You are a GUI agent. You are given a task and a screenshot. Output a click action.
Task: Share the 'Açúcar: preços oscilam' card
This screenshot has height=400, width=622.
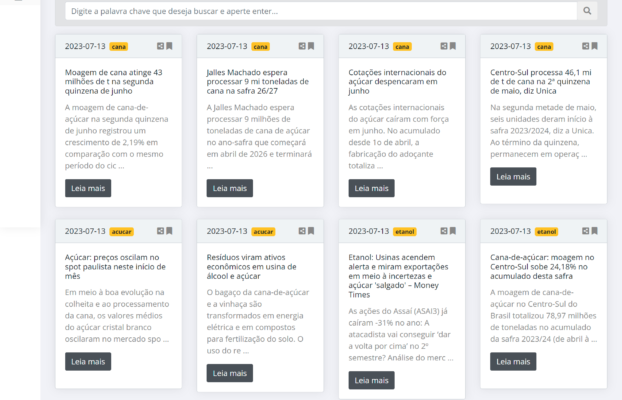160,231
